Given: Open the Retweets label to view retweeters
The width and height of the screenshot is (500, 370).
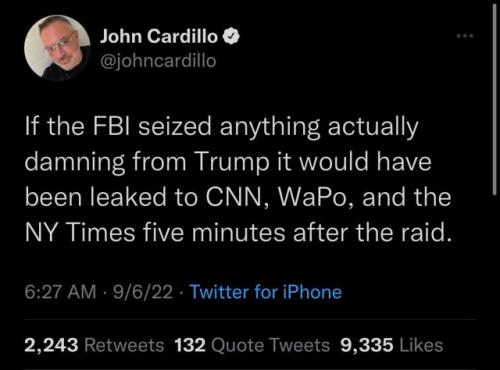Looking at the screenshot, I should click(x=124, y=345).
